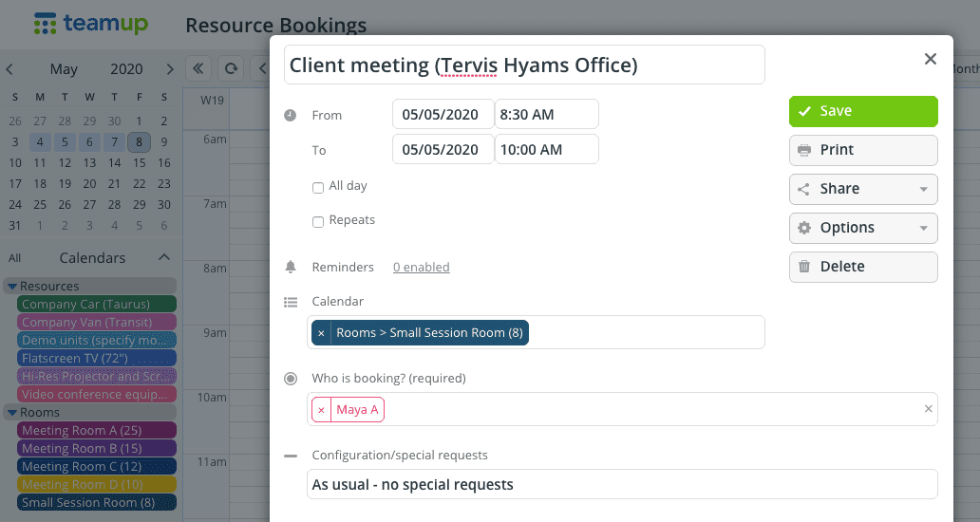
Task: Click the From start time field 8:30 AM
Action: 546,115
